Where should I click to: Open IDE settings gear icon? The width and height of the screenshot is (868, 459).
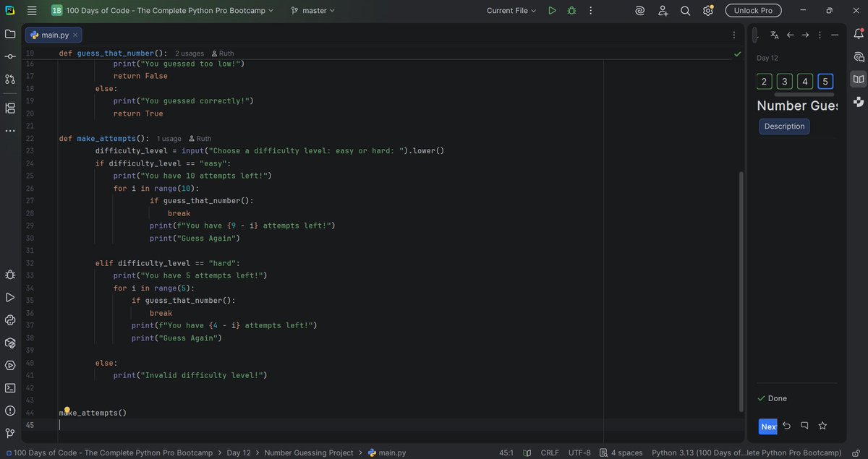pos(708,11)
